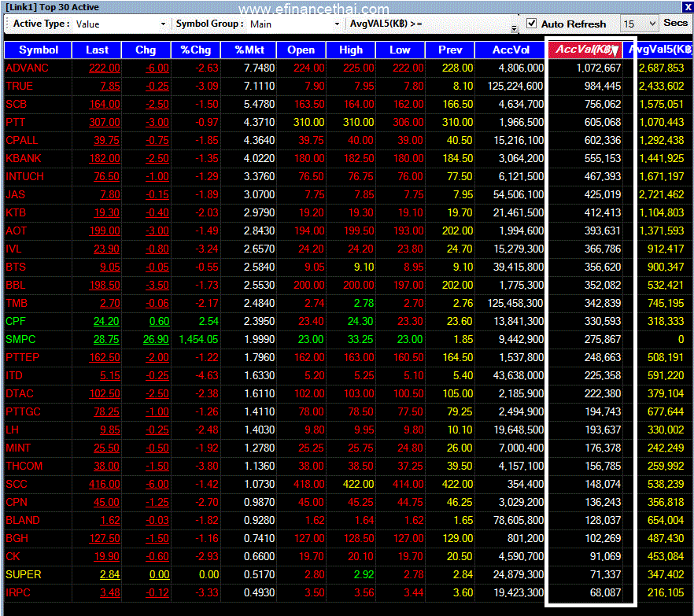Select the PTTGC symbol
Viewport: 694px width, 616px height.
point(23,412)
